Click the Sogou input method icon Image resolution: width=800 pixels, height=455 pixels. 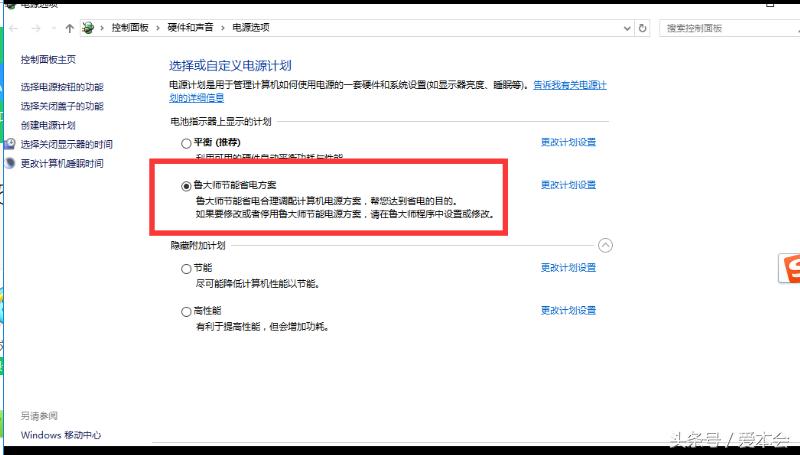pos(790,268)
